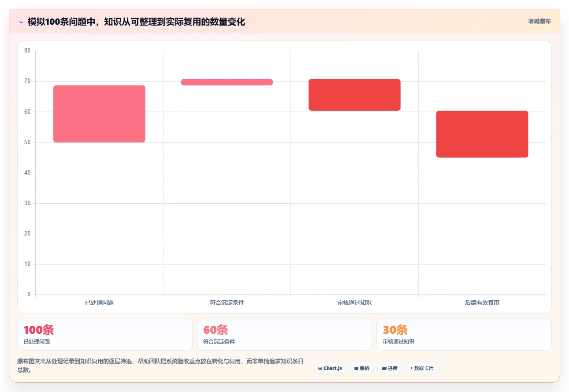Click the y-axis value 10

(x=27, y=264)
